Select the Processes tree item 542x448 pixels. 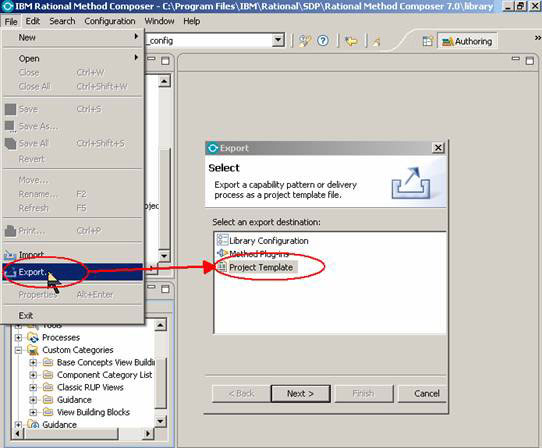[x=61, y=337]
